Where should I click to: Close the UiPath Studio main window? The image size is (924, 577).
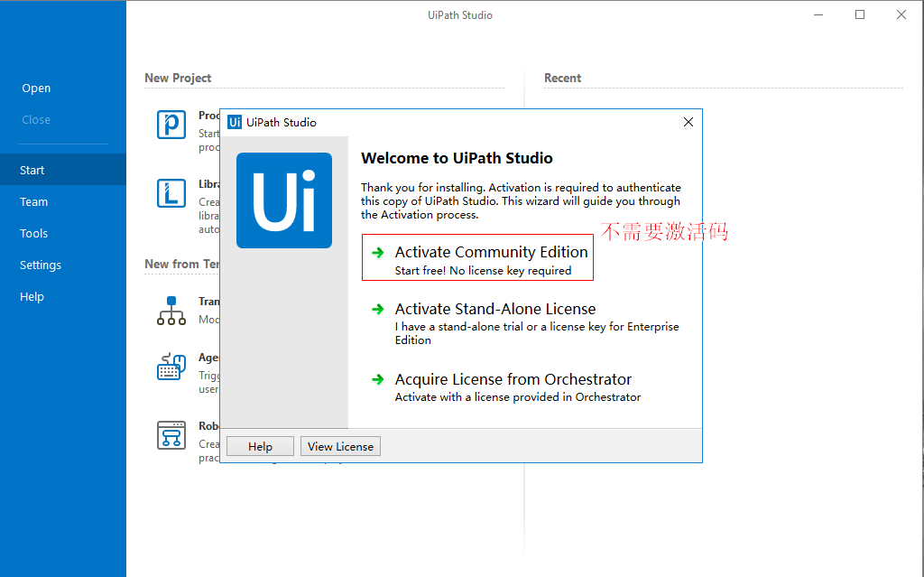click(901, 14)
